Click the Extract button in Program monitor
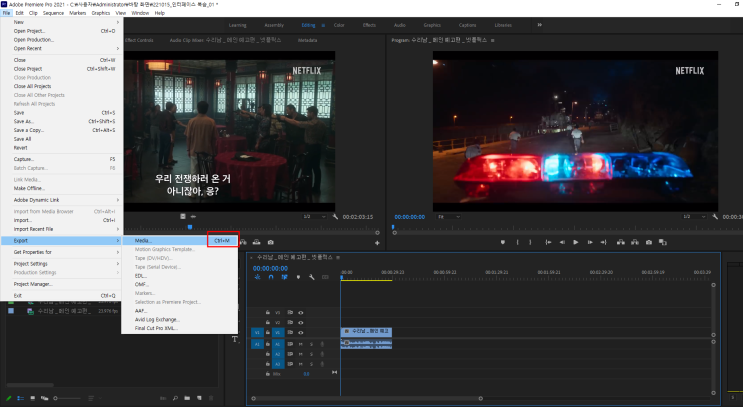This screenshot has width=743, height=407. click(x=634, y=242)
